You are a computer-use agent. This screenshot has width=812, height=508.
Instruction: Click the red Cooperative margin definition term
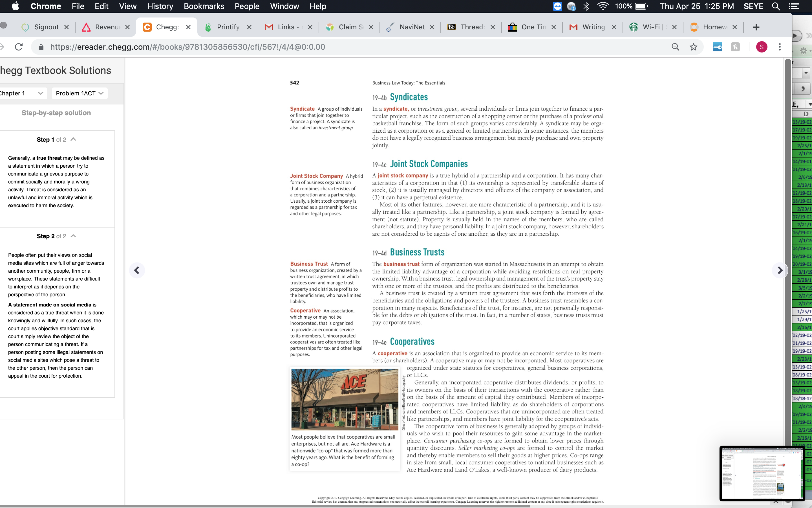(305, 310)
